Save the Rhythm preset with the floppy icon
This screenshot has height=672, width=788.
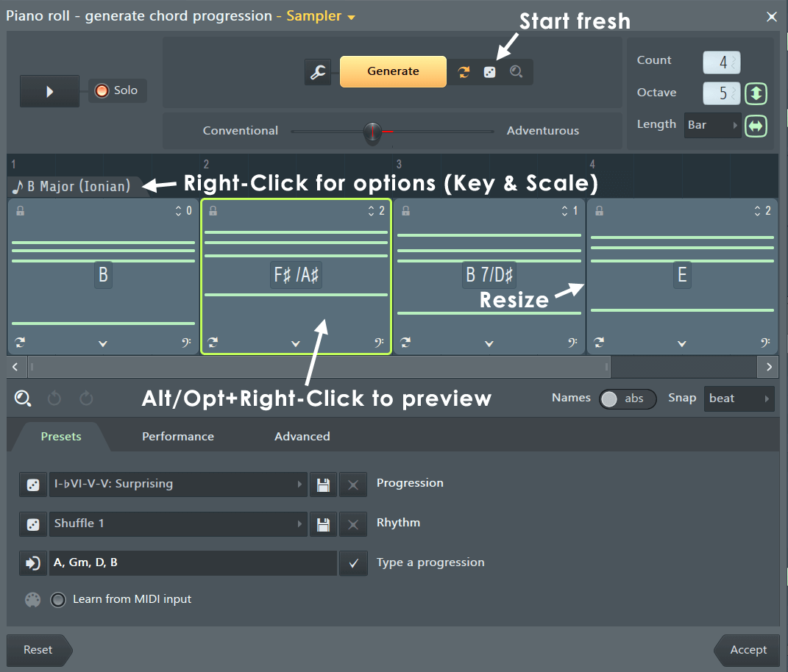pos(322,524)
